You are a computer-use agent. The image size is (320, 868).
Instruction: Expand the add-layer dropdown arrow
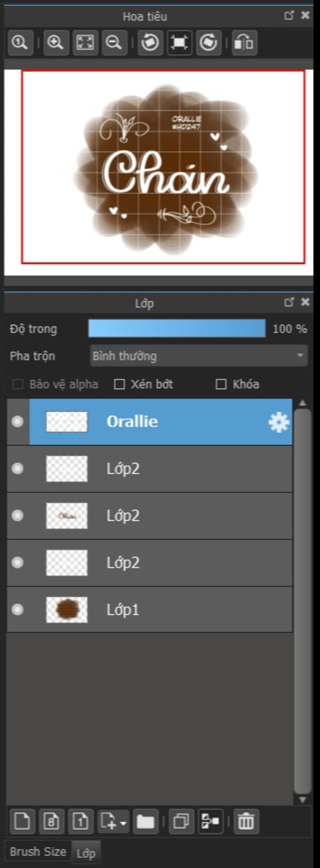click(x=123, y=822)
